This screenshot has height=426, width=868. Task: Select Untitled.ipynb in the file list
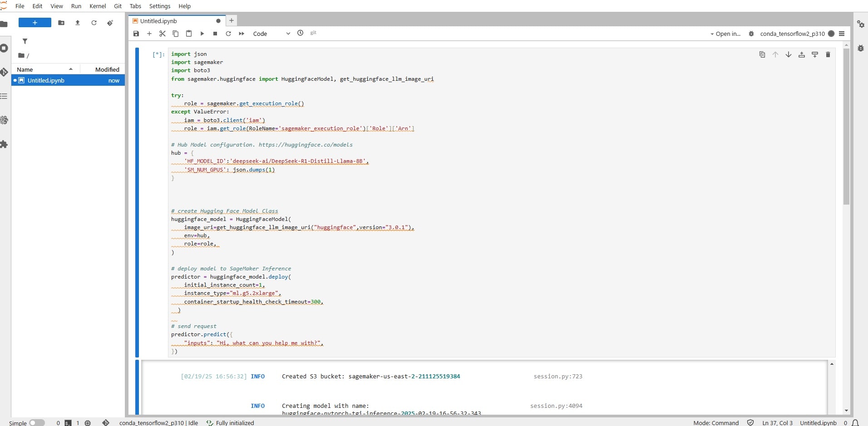[68, 80]
